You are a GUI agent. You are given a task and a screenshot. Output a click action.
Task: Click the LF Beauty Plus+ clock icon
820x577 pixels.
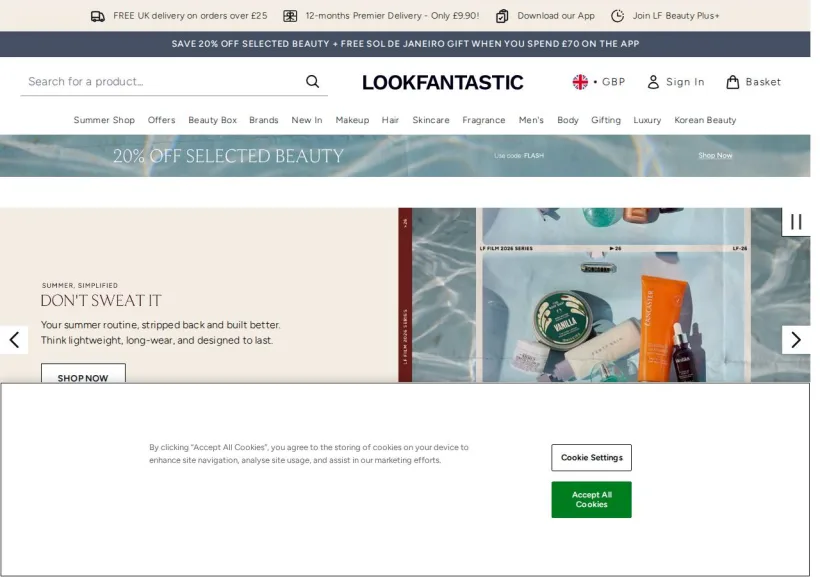click(x=618, y=16)
